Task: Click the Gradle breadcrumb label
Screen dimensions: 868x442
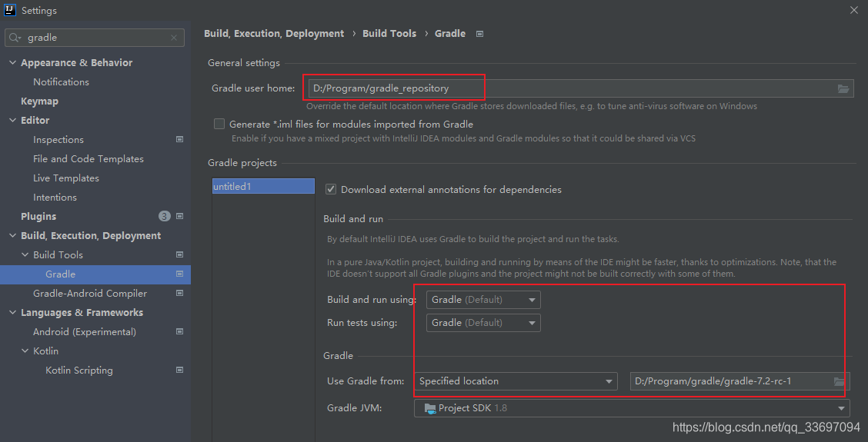Action: [x=450, y=34]
